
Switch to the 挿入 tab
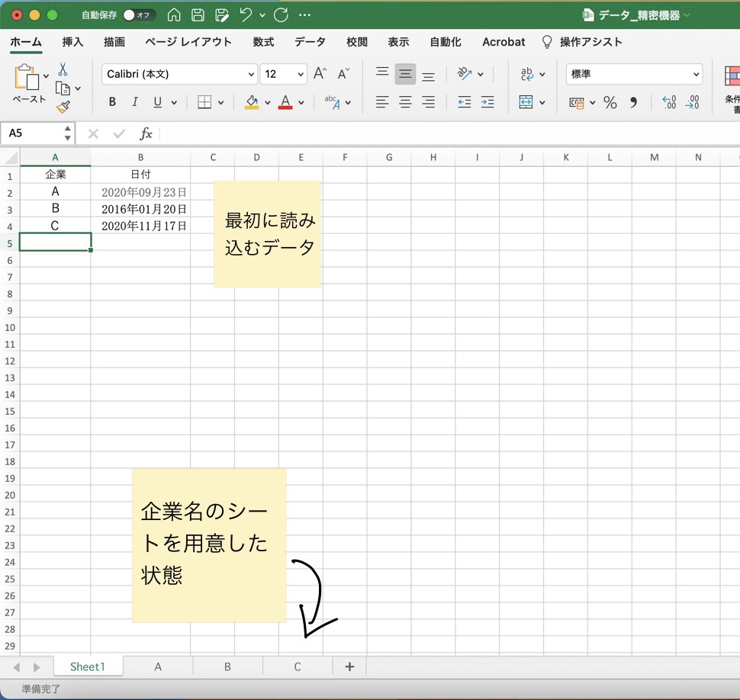[72, 42]
